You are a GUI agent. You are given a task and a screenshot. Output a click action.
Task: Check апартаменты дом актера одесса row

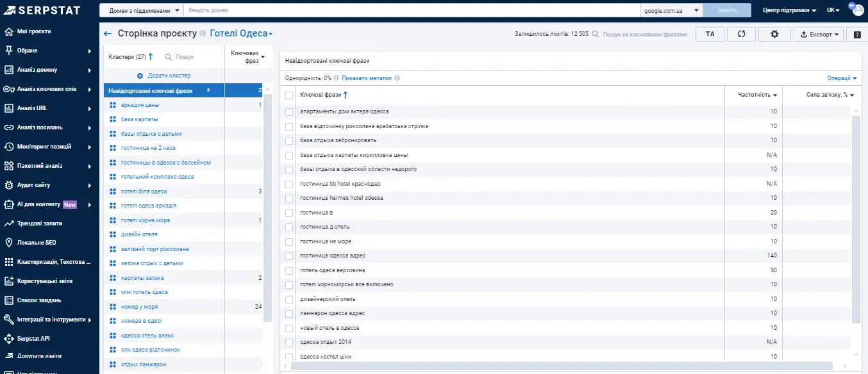pos(289,111)
